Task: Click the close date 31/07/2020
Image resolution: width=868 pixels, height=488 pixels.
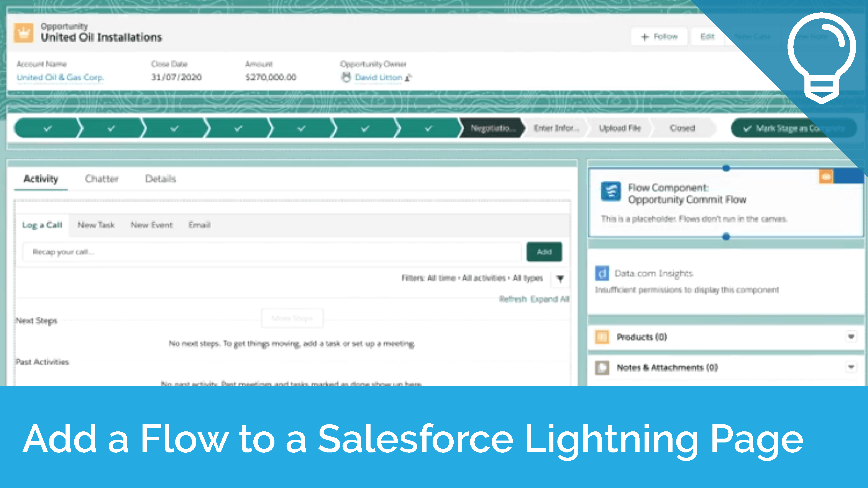Action: click(x=176, y=77)
